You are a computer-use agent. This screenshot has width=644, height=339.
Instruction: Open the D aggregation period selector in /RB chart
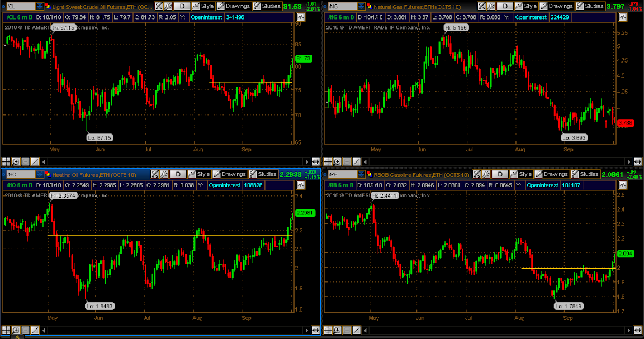500,174
